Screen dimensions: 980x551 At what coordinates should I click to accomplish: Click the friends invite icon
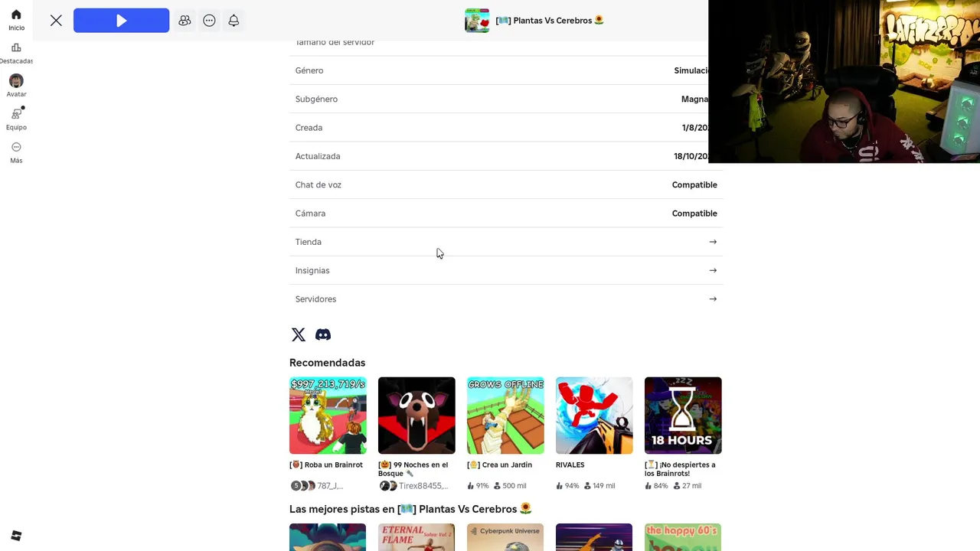[x=185, y=21]
